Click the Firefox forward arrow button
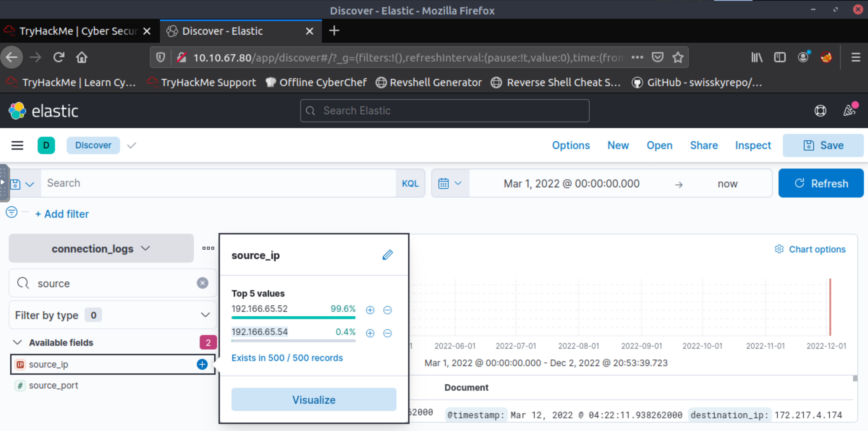 click(35, 57)
